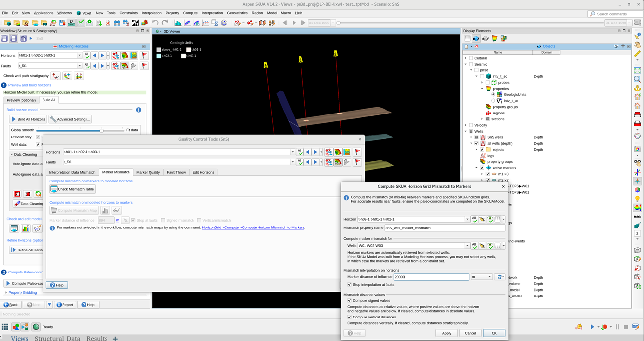Image resolution: width=644 pixels, height=341 pixels.
Task: Click the Marker distance of influence field
Action: [431, 277]
